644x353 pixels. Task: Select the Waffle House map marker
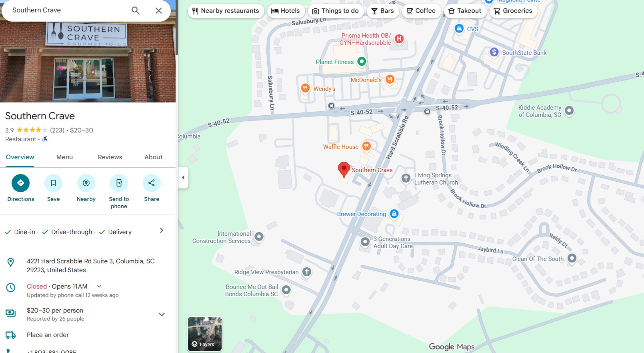[x=366, y=146]
